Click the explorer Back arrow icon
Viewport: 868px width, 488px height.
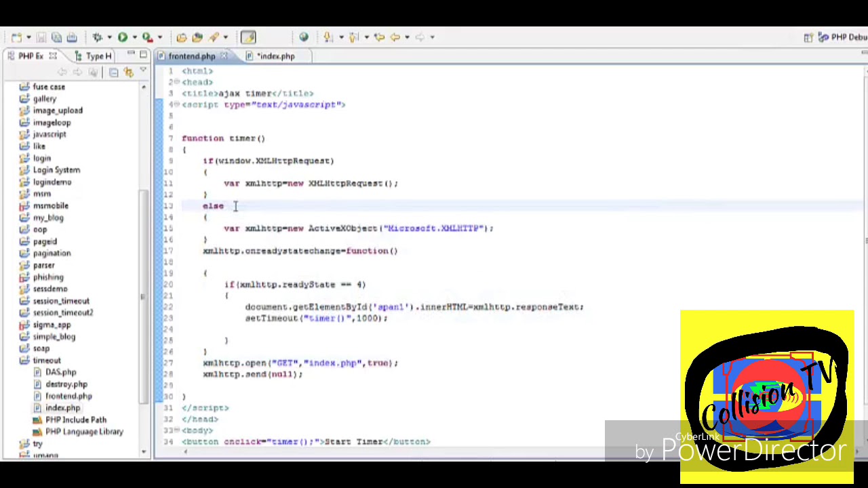pos(62,72)
